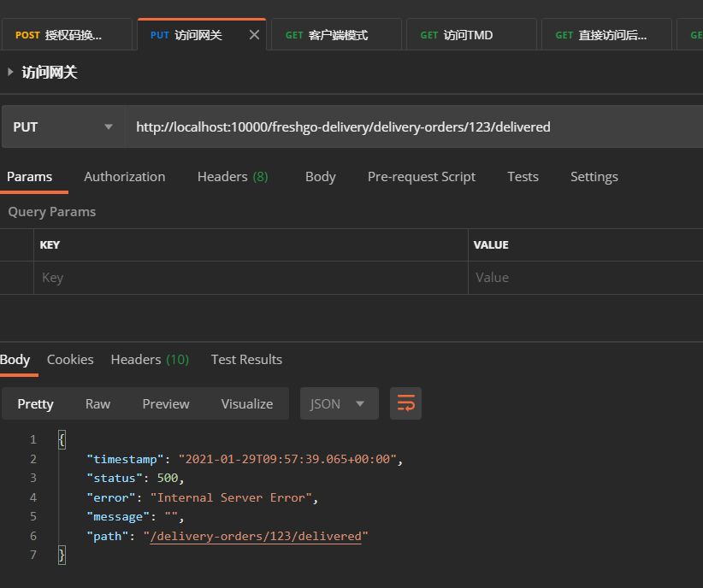Select the response Body tab
703x588 pixels.
coord(15,360)
